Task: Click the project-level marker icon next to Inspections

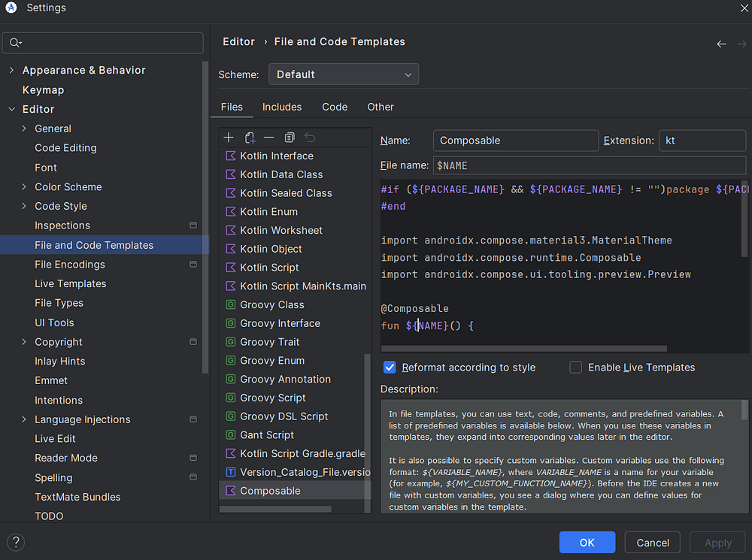Action: pyautogui.click(x=193, y=226)
